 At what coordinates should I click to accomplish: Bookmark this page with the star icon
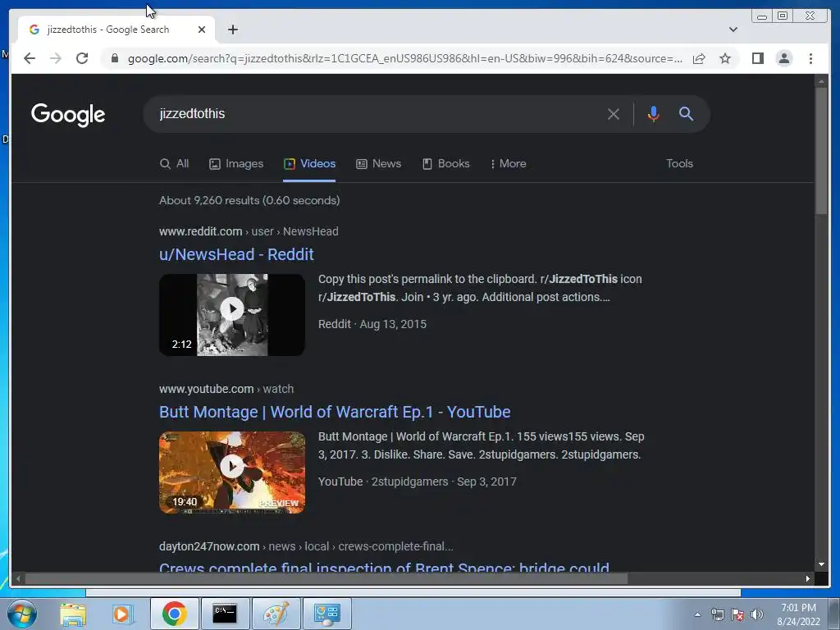coord(725,58)
